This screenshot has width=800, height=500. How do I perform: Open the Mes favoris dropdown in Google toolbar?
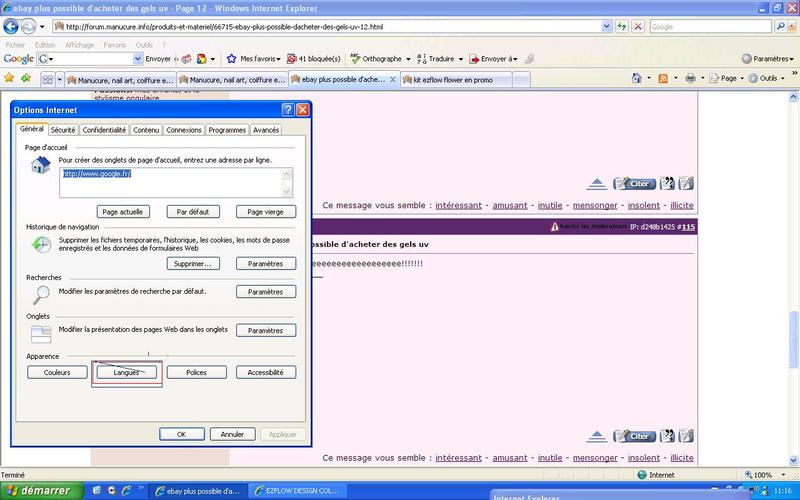coord(254,59)
